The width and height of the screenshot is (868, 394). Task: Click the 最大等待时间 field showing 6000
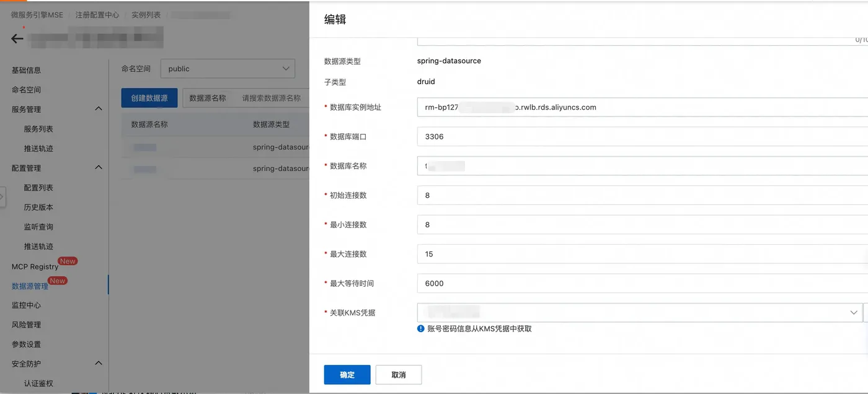pos(642,283)
